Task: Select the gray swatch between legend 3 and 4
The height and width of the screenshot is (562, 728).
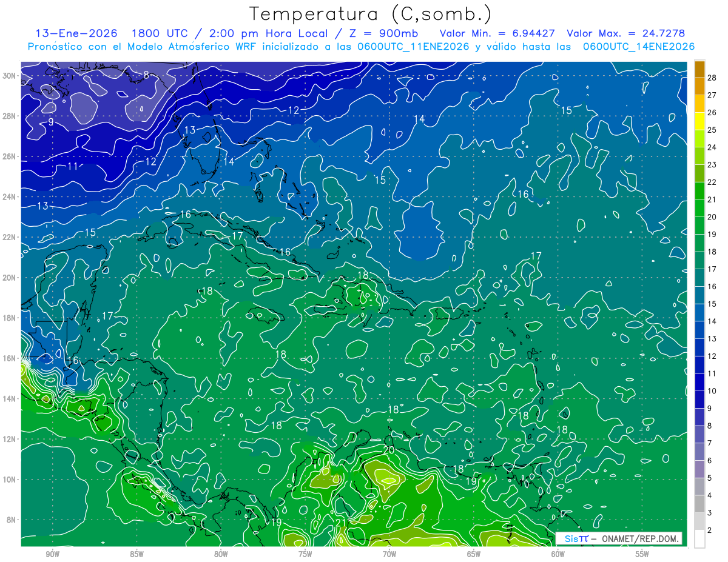Action: click(700, 504)
